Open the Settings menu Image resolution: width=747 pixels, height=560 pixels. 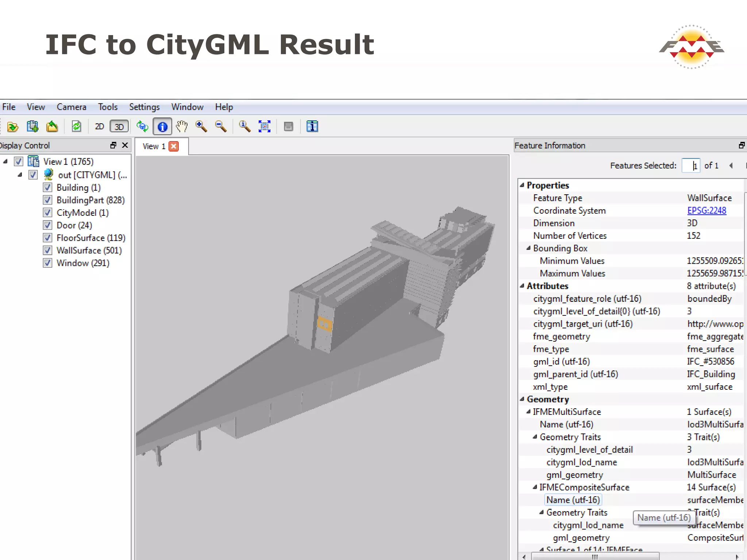coord(144,107)
